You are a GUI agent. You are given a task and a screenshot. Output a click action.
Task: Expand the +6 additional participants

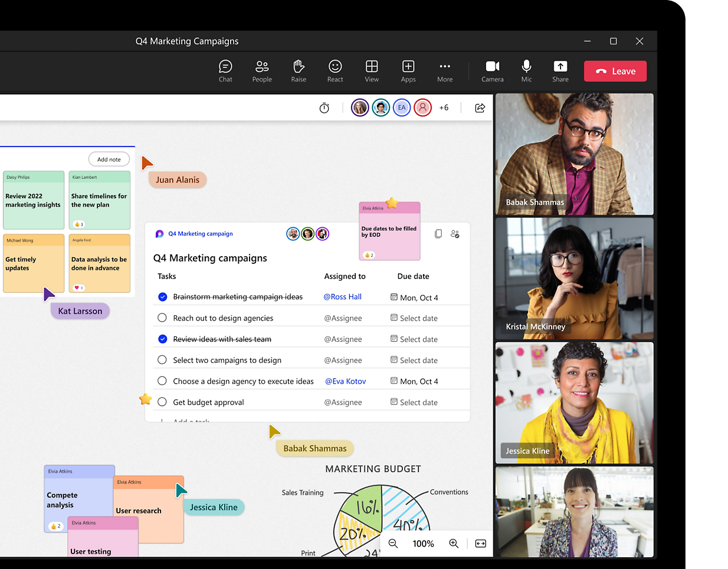pyautogui.click(x=444, y=108)
